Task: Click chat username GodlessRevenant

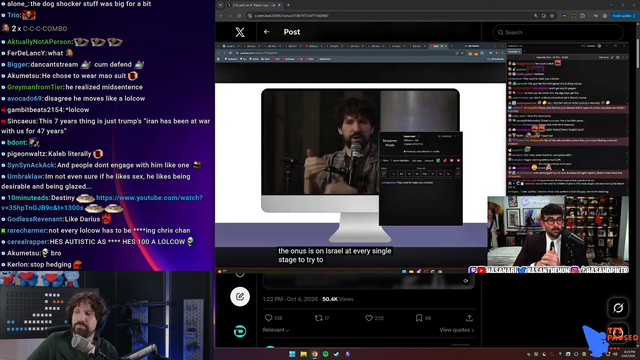Action: pyautogui.click(x=35, y=219)
